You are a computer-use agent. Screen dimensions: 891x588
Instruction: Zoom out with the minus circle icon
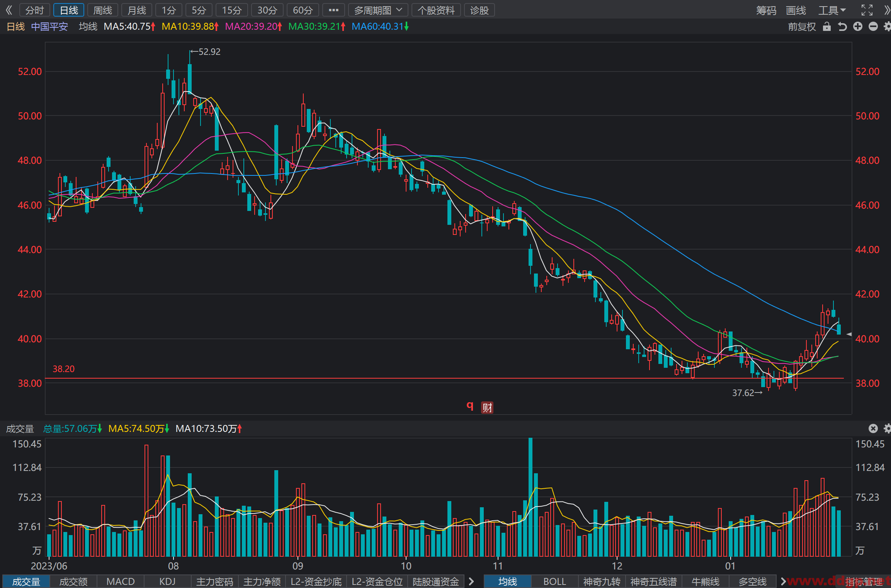click(873, 27)
